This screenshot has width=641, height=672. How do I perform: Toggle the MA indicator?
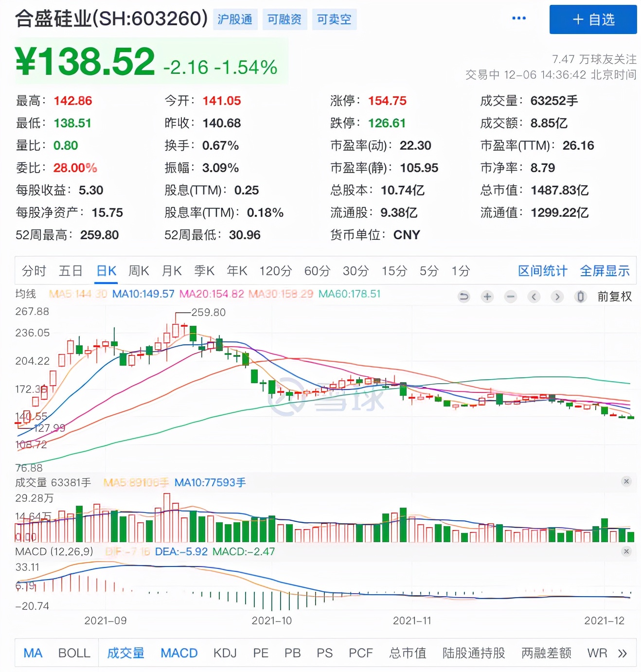point(33,653)
